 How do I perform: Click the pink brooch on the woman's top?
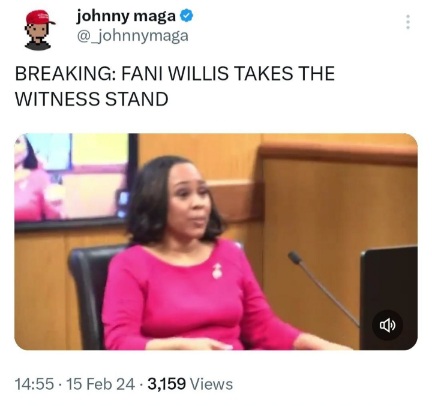217,270
